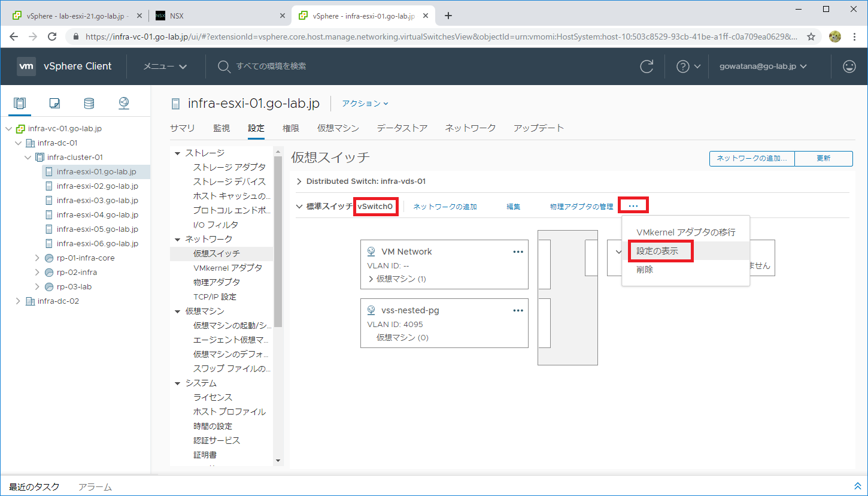Collapse infra-vc-01.go-lab.jp tree node
The image size is (868, 496).
[x=8, y=129]
